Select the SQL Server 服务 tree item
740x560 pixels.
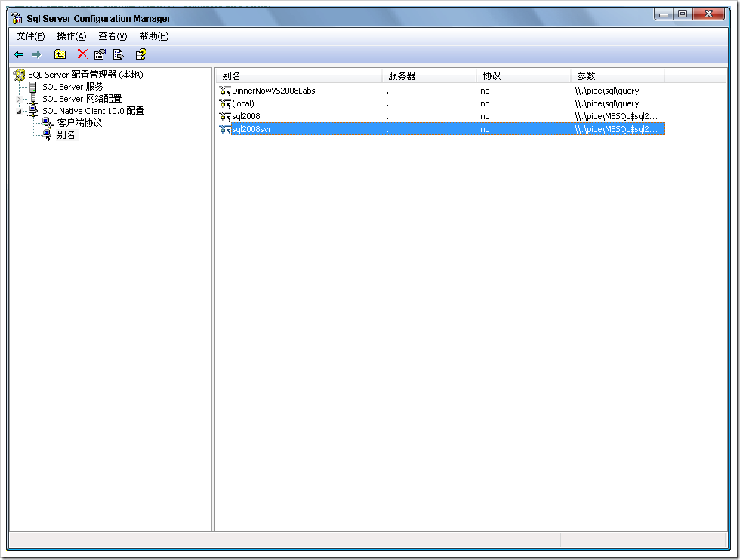[72, 87]
